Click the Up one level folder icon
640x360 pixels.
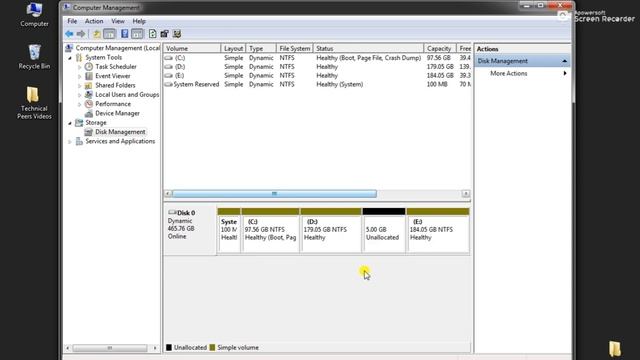tap(97, 34)
